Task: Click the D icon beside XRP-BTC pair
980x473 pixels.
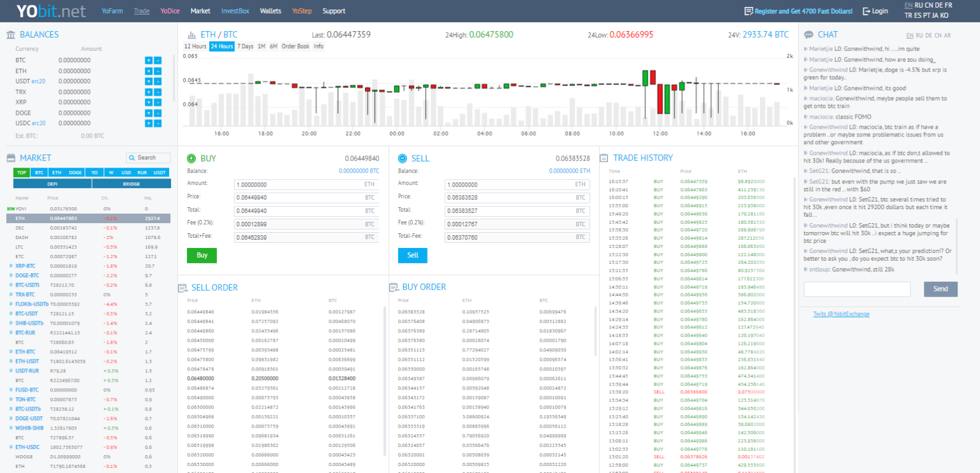Action: tap(11, 265)
